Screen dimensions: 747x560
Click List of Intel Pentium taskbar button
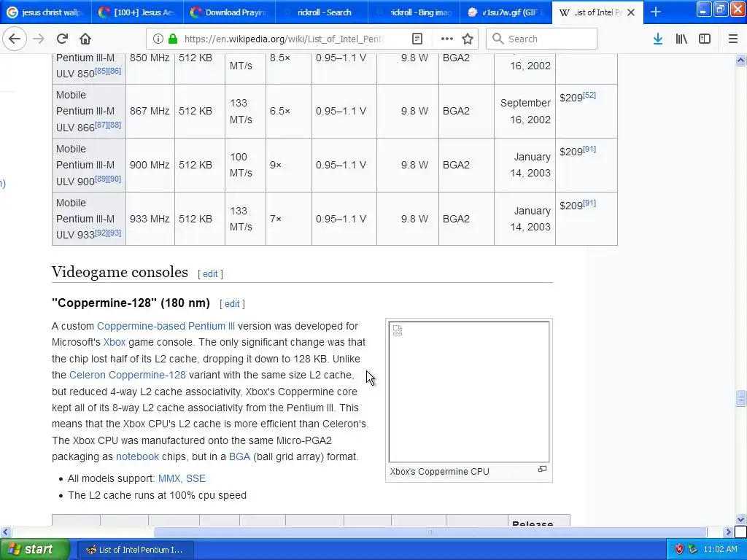(x=135, y=550)
